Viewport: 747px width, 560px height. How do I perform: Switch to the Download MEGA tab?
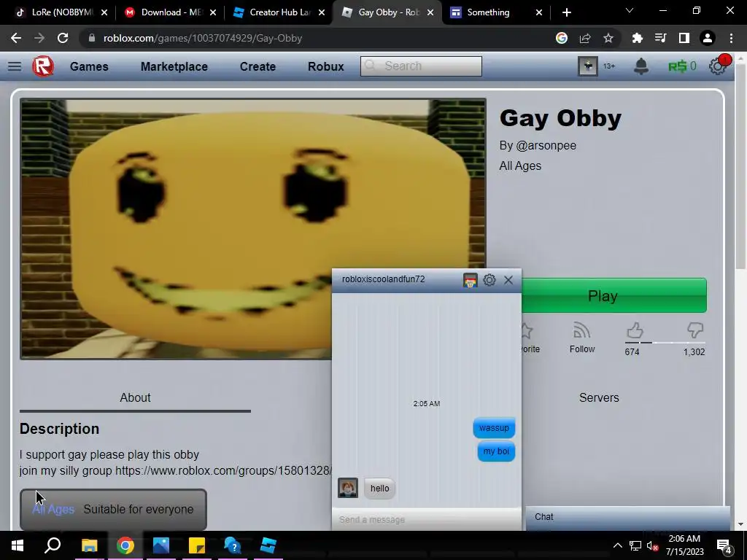click(x=171, y=12)
